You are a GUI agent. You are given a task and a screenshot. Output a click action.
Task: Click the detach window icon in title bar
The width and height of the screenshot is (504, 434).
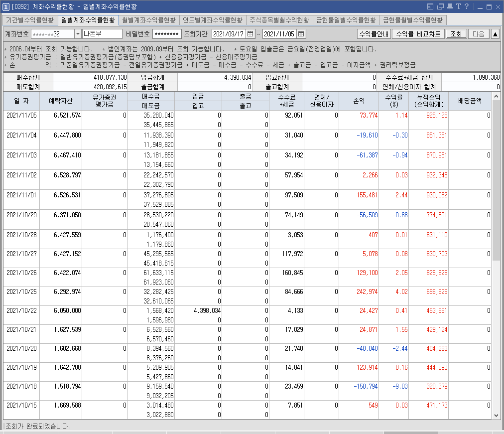(x=440, y=6)
